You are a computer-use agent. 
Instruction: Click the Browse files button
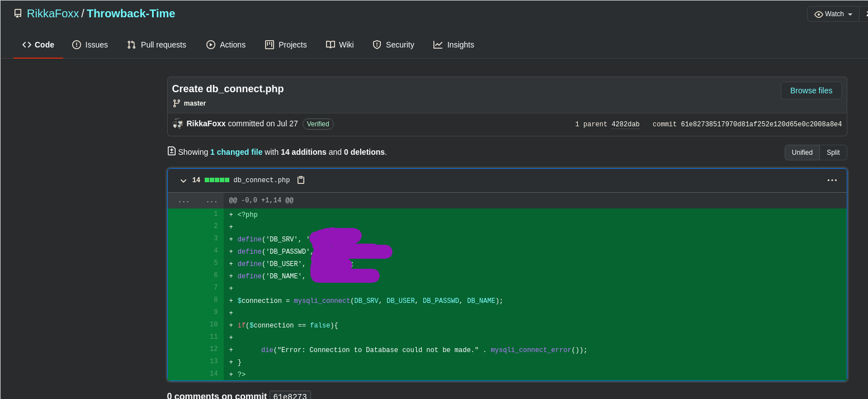tap(810, 91)
